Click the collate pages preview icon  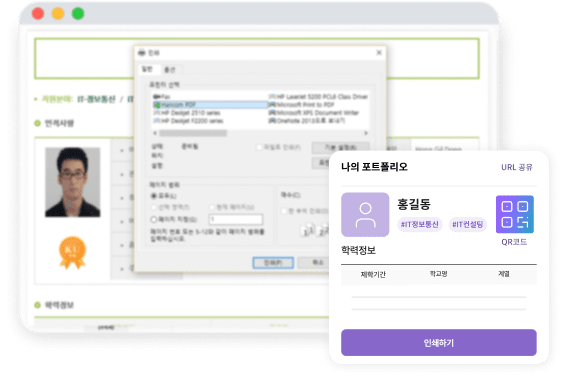click(314, 230)
